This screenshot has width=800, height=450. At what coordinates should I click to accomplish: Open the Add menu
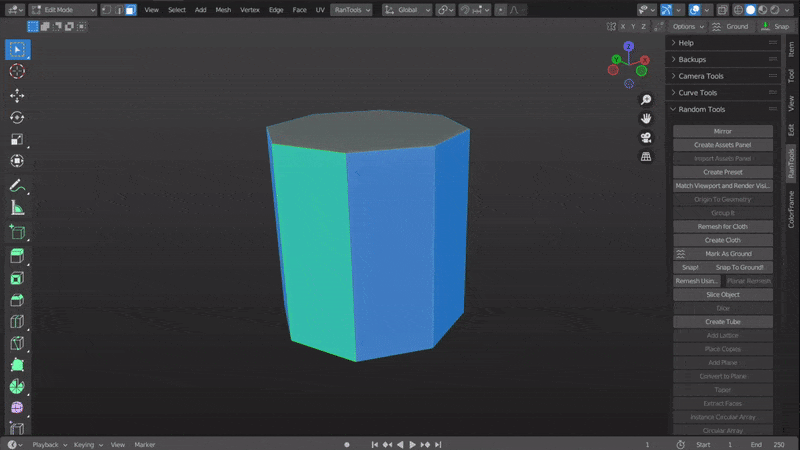(201, 10)
